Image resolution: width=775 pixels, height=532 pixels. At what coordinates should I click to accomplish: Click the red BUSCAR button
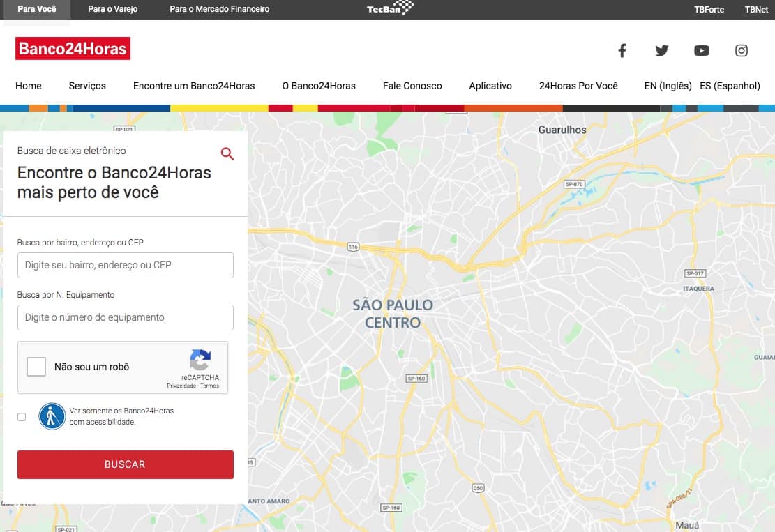[126, 464]
